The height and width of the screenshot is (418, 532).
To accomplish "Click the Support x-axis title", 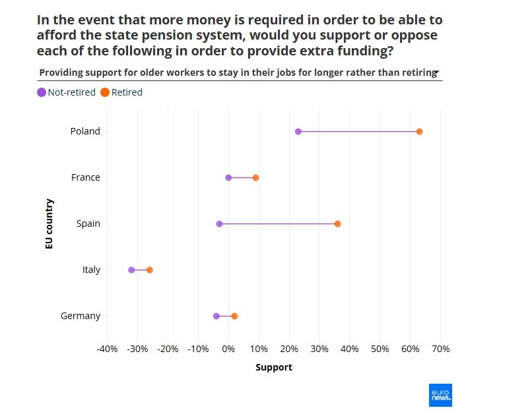I will tap(273, 367).
